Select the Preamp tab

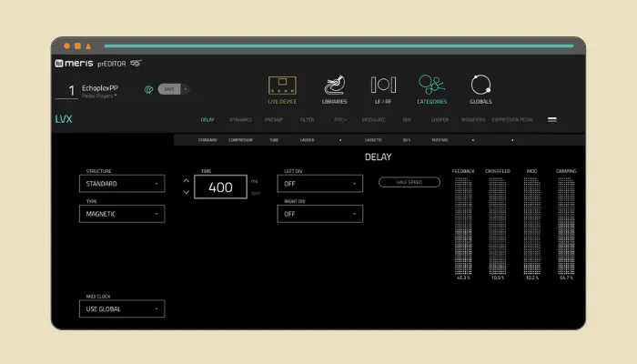pyautogui.click(x=274, y=120)
